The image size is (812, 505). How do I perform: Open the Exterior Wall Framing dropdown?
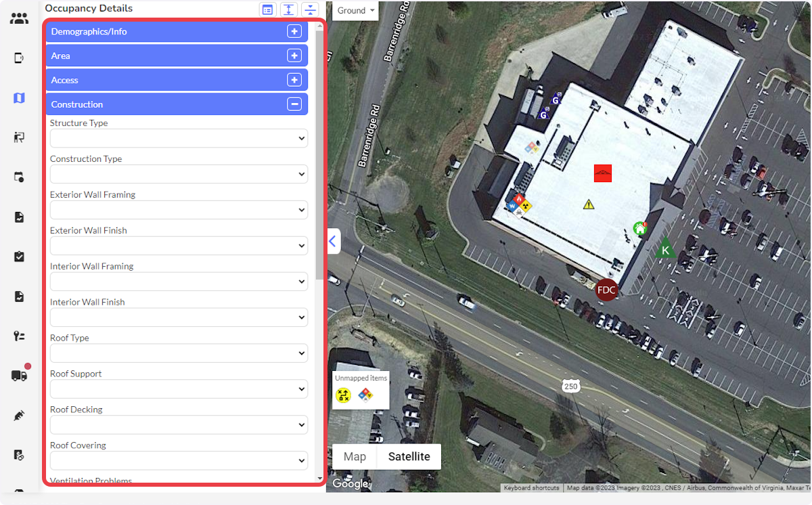pos(179,210)
